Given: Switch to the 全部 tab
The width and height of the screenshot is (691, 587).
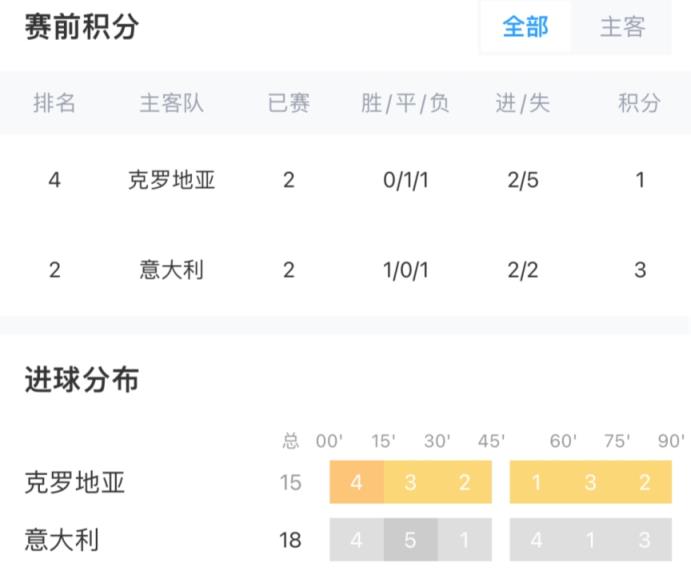Looking at the screenshot, I should point(525,27).
